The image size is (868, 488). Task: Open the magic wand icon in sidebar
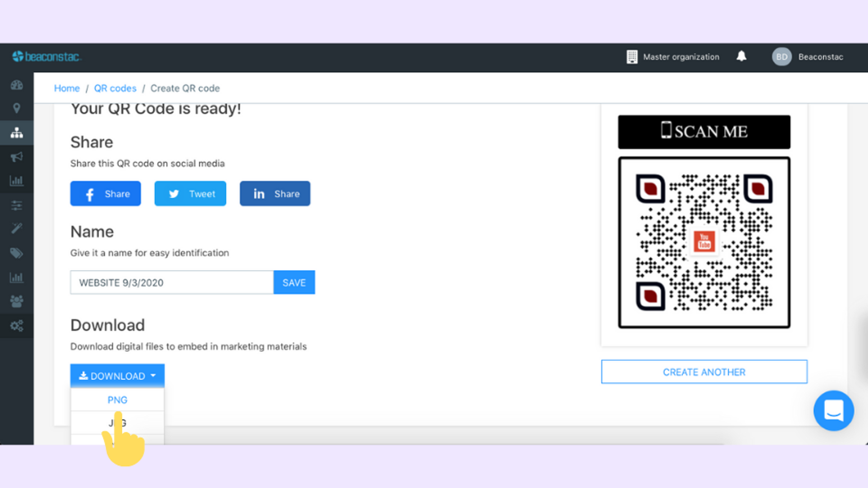17,229
